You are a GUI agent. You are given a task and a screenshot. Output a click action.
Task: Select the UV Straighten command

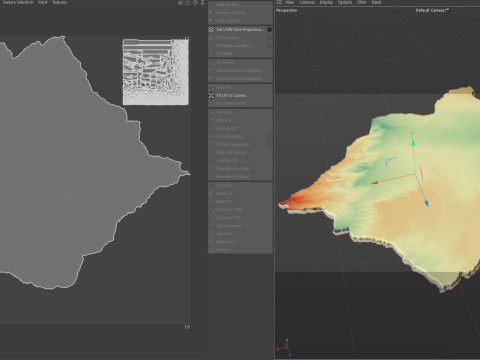[x=240, y=136]
